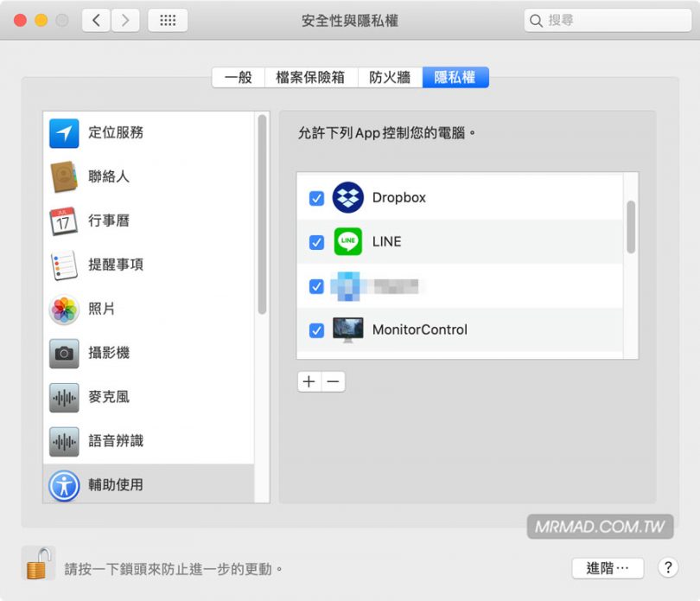700x601 pixels.
Task: Add an app with the plus button
Action: (x=309, y=381)
